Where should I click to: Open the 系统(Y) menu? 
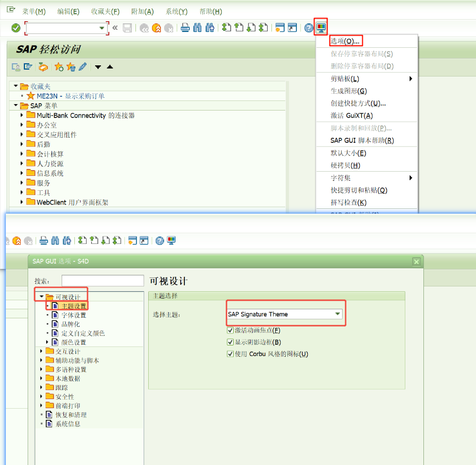point(176,12)
